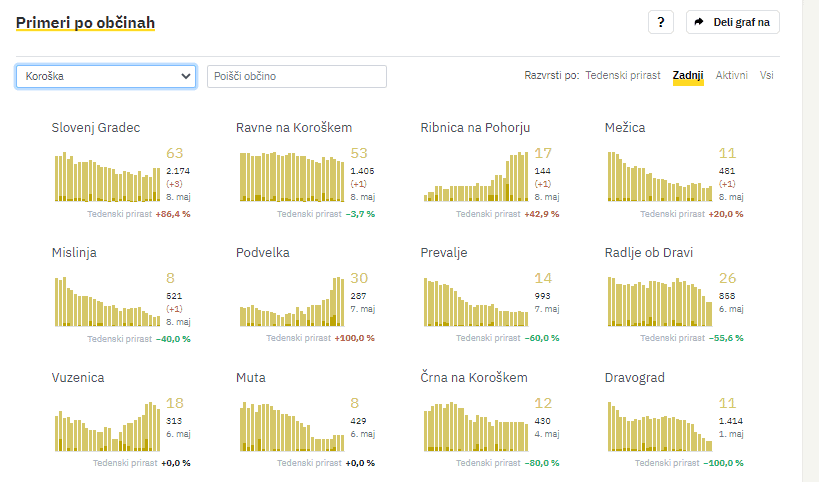Select the Radlje ob Dravi chart
This screenshot has height=482, width=819.
coord(660,302)
